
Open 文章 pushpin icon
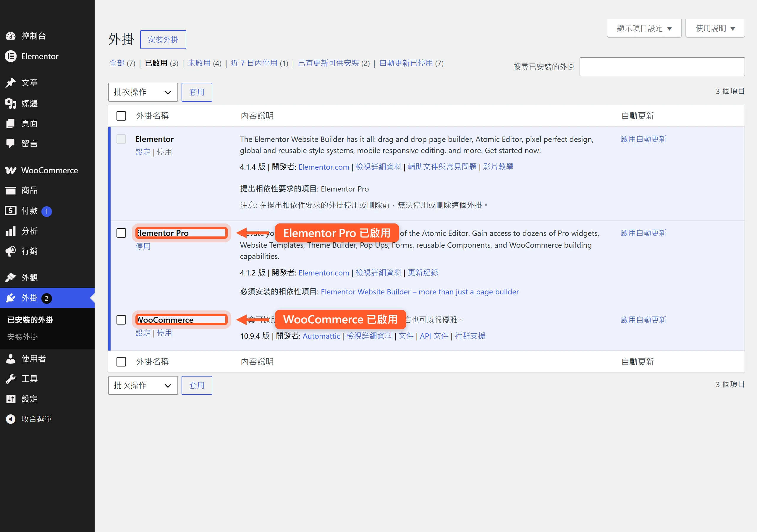click(x=11, y=82)
